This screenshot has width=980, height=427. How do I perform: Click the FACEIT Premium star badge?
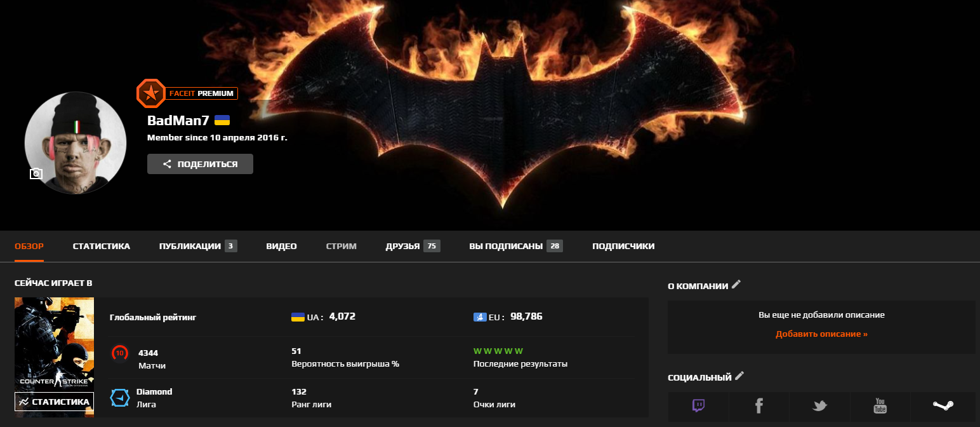click(150, 93)
